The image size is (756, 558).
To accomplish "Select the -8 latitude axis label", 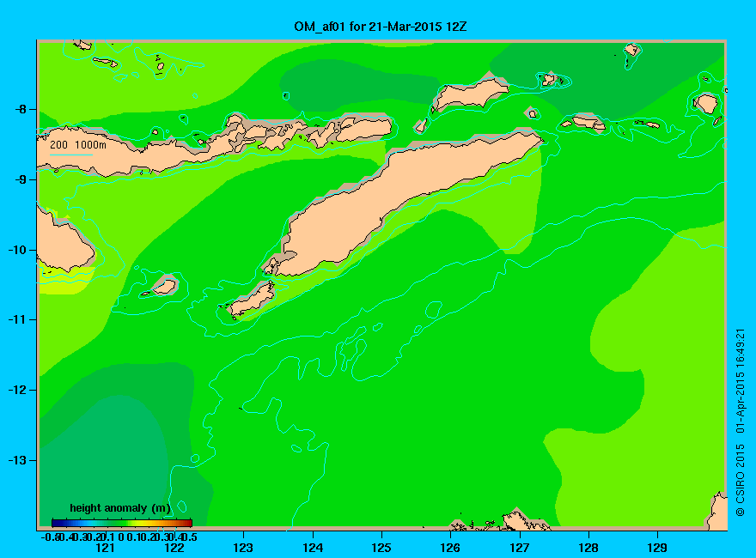I will (x=21, y=109).
